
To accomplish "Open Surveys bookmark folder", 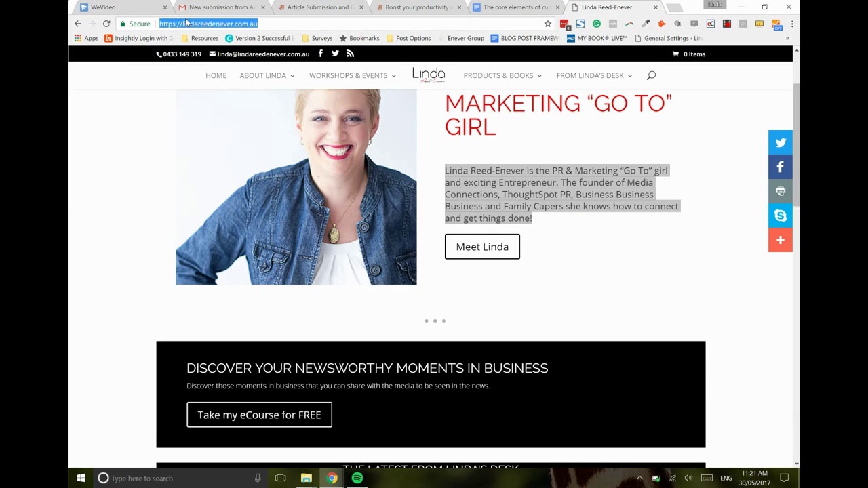I will 317,38.
